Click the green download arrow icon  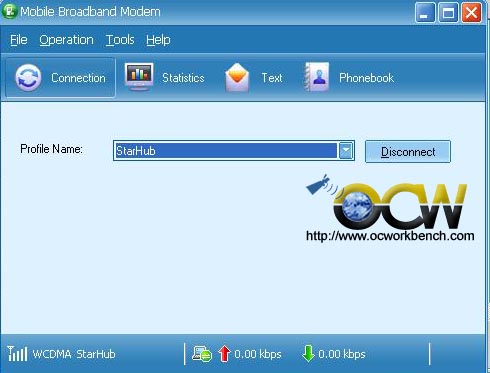[x=308, y=354]
